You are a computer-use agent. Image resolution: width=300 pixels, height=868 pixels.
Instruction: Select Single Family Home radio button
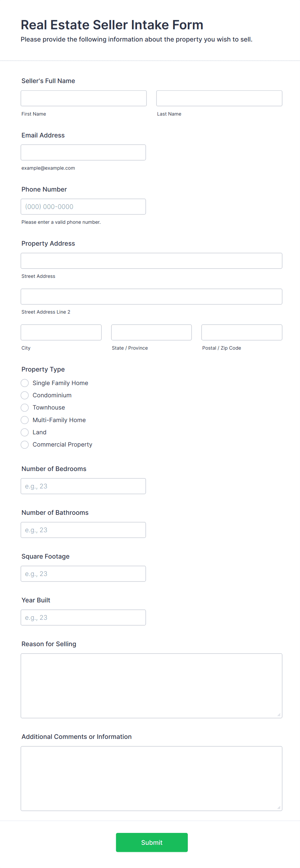[x=25, y=383]
